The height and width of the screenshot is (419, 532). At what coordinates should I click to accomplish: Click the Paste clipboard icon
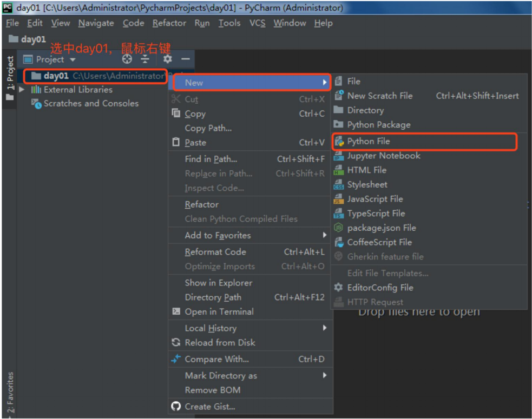click(176, 142)
